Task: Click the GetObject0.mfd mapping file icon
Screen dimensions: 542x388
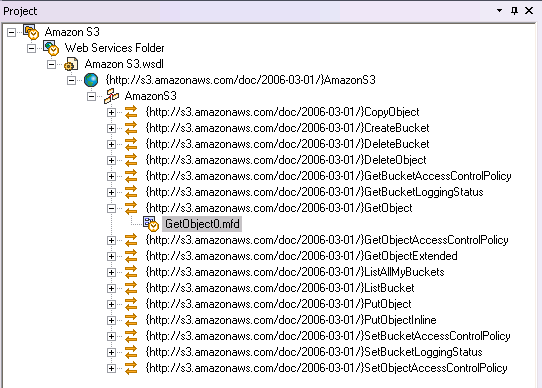Action: tap(151, 224)
